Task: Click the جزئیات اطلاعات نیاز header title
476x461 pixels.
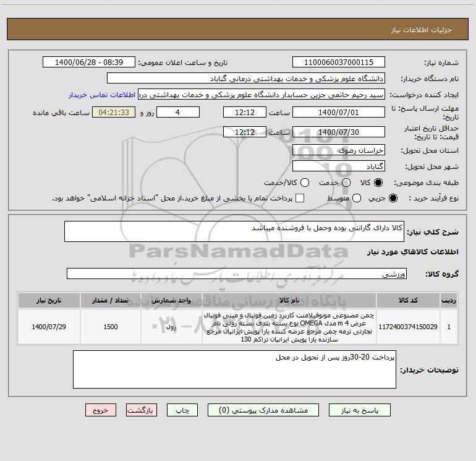Action: click(x=421, y=30)
